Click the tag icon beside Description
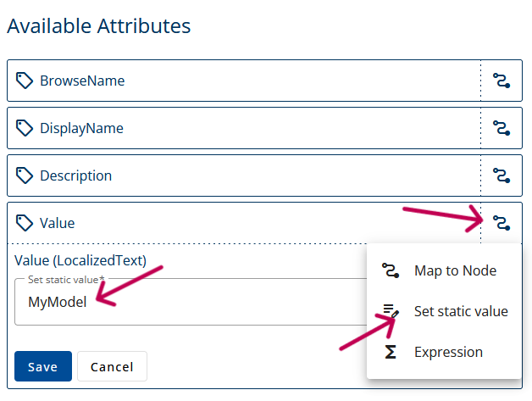This screenshot has width=532, height=401. click(x=25, y=175)
